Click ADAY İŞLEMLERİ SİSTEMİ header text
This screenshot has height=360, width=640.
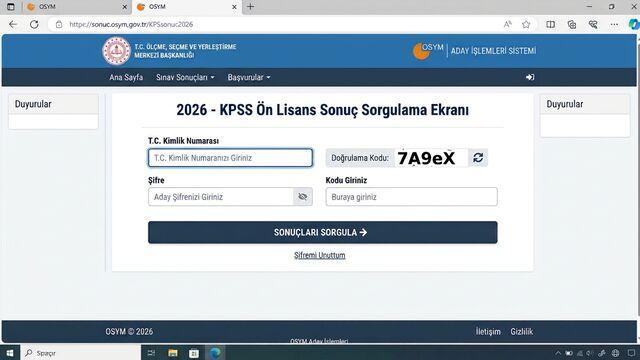coord(493,51)
